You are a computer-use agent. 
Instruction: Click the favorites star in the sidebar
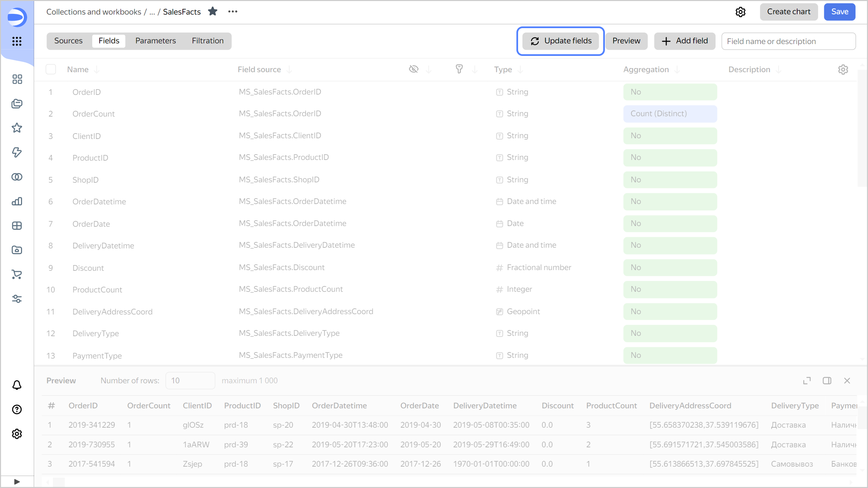(17, 128)
